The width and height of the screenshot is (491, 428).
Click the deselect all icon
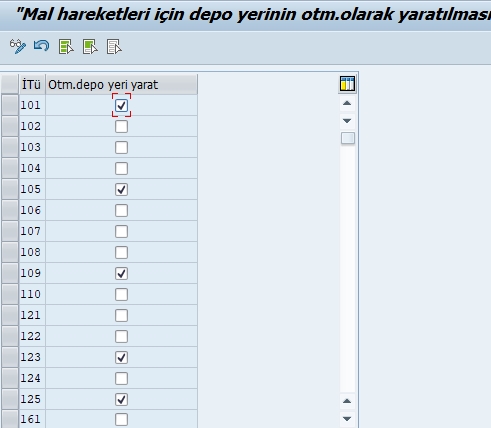[114, 47]
